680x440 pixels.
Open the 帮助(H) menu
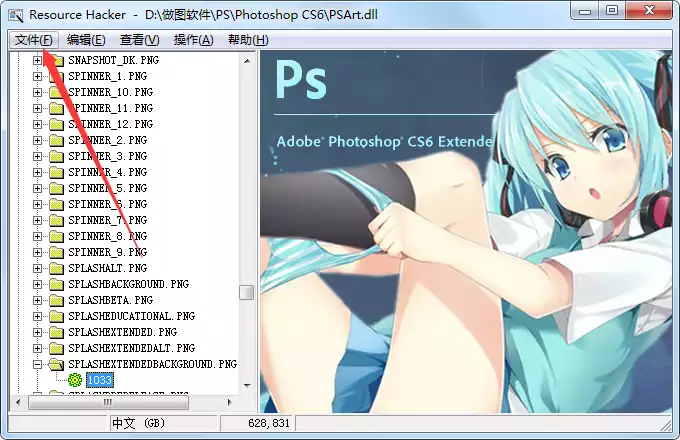[248, 40]
